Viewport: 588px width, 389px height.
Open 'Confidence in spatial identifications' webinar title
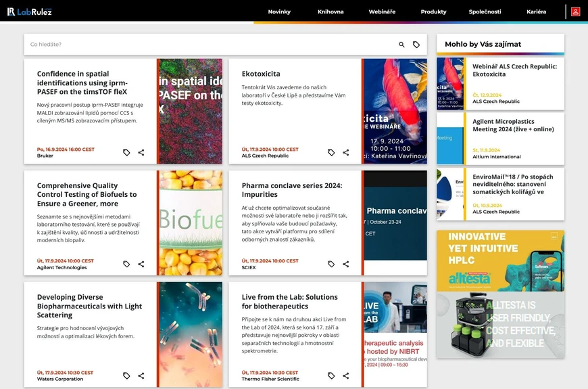point(82,83)
